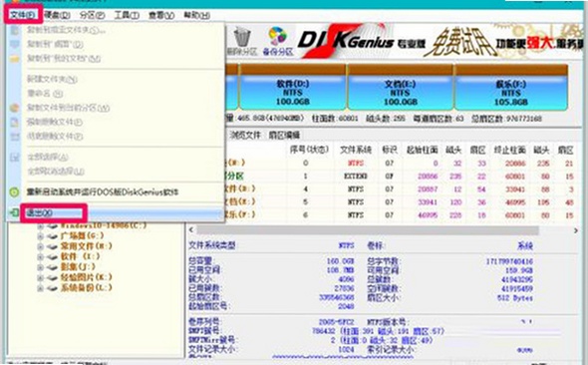This screenshot has width=588, height=365.
Task: Open the 工具(T) menu
Action: coord(127,15)
